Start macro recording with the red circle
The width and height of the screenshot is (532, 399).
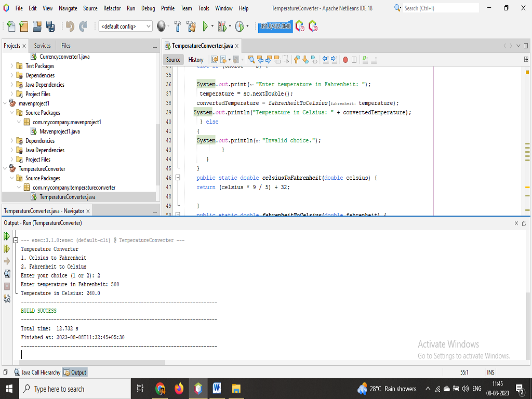pyautogui.click(x=345, y=60)
